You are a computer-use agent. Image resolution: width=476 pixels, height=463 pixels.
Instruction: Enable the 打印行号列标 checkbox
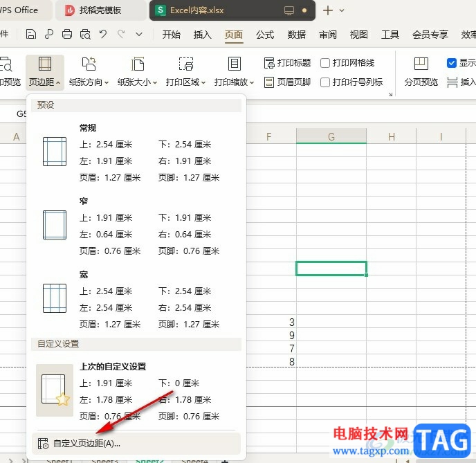(x=324, y=82)
